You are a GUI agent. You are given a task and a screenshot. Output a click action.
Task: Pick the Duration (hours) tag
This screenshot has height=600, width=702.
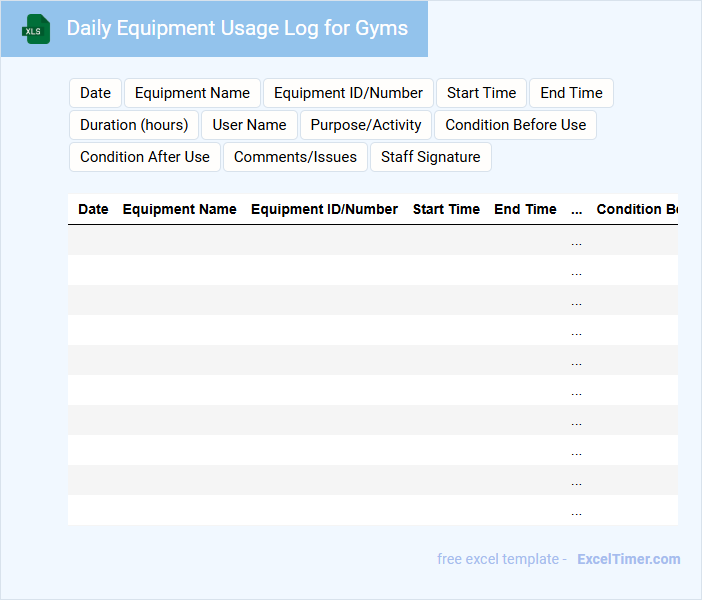pos(134,125)
